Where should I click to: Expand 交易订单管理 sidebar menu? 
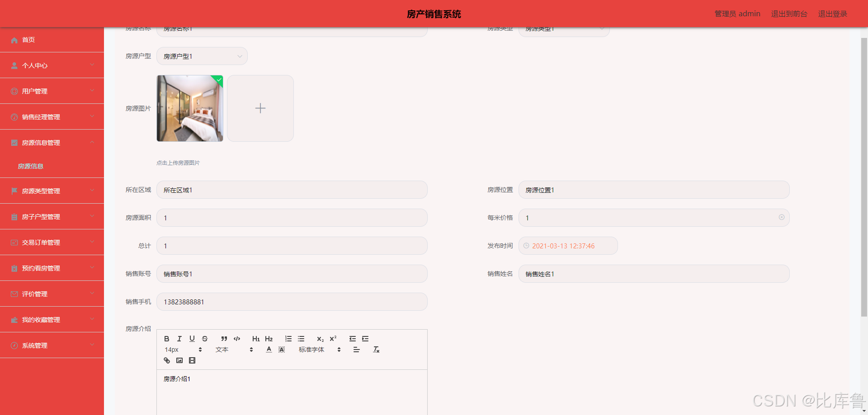[x=52, y=242]
